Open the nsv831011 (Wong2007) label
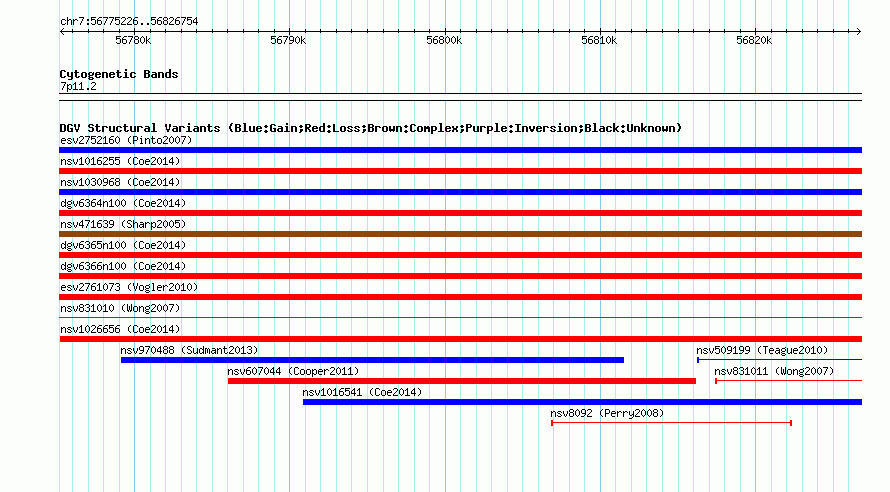 click(x=774, y=371)
